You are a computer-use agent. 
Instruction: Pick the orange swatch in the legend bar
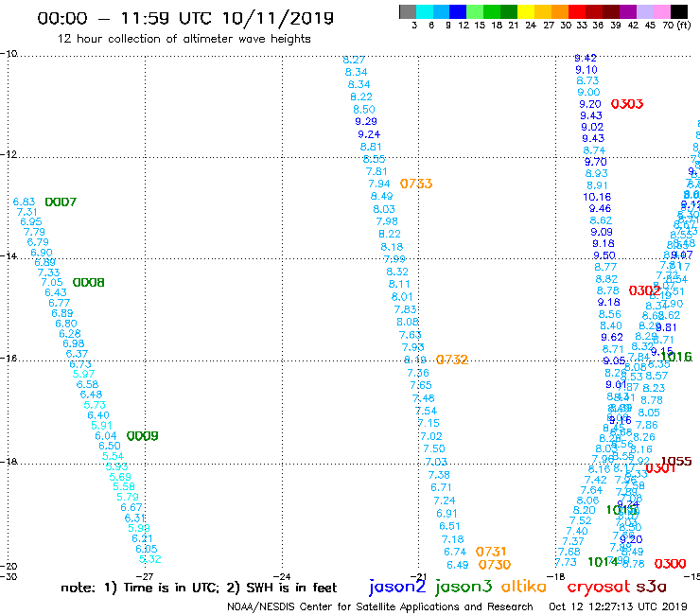pyautogui.click(x=559, y=11)
